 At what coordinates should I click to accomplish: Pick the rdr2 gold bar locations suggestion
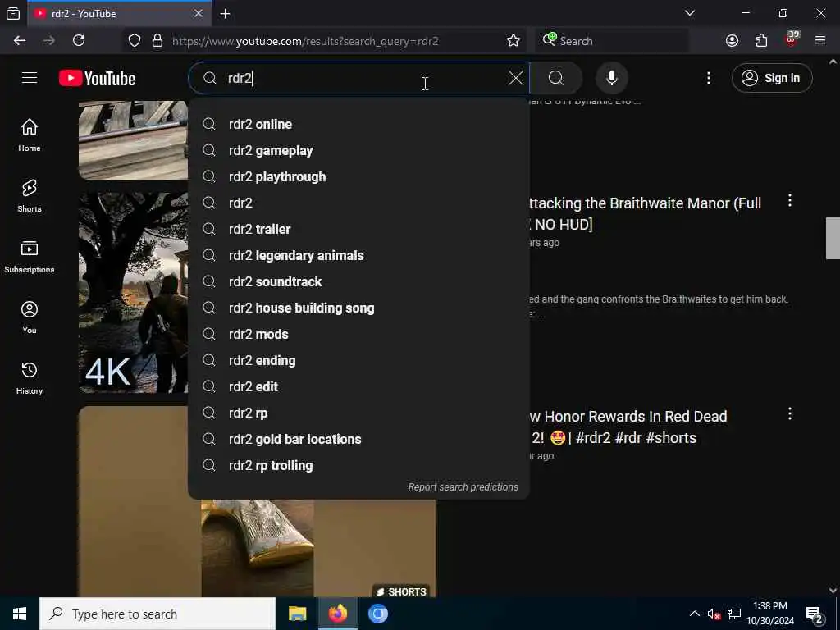(x=359, y=440)
